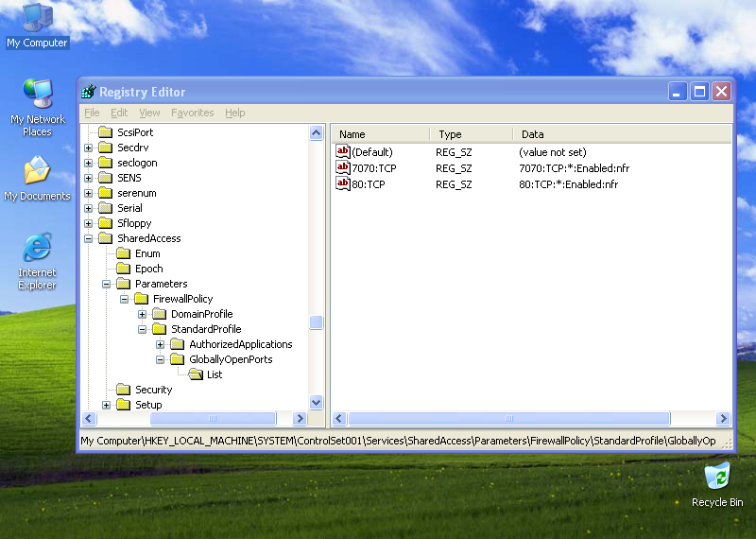
Task: Click the Enum folder icon
Action: point(124,253)
